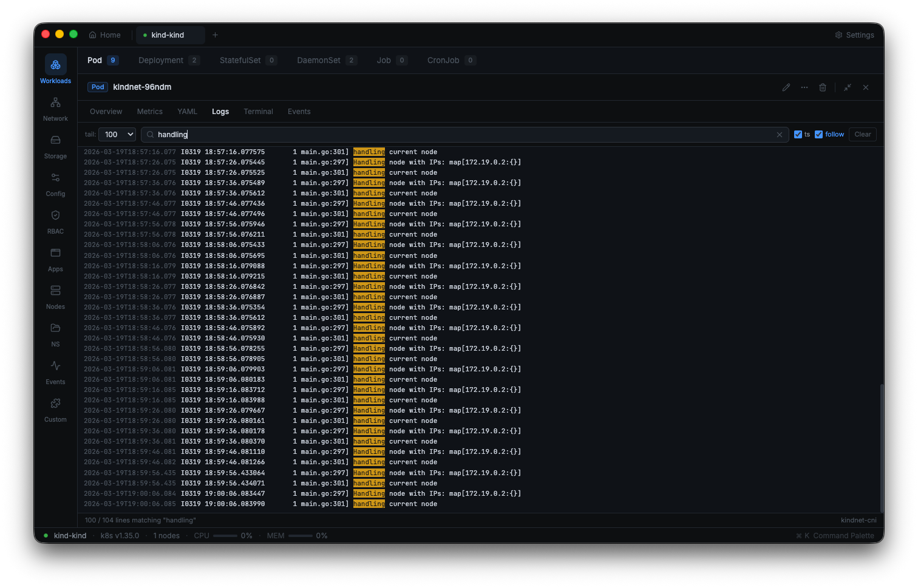Turn off log follow mode
918x588 pixels.
point(820,134)
